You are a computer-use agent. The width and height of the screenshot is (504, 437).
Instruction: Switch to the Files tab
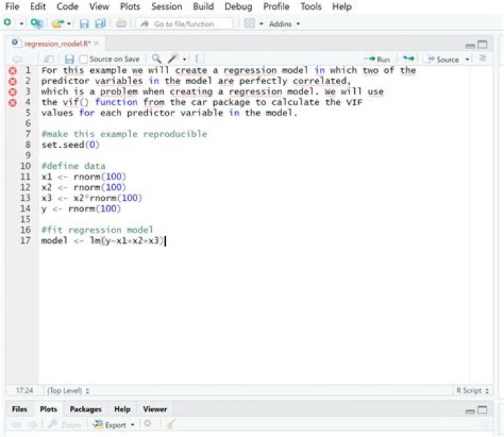tap(20, 410)
